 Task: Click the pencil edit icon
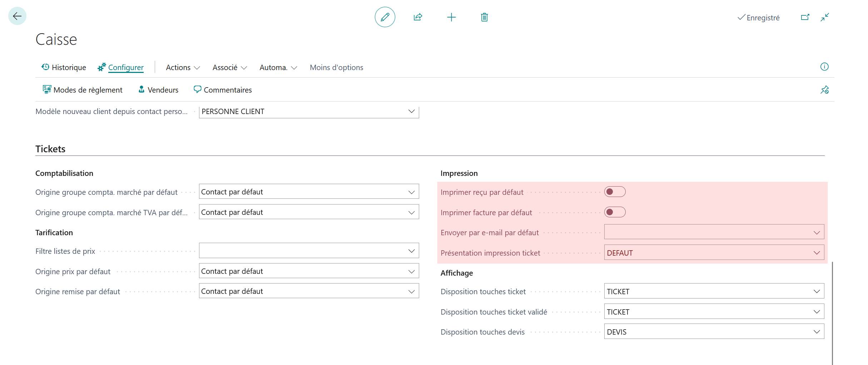(385, 17)
